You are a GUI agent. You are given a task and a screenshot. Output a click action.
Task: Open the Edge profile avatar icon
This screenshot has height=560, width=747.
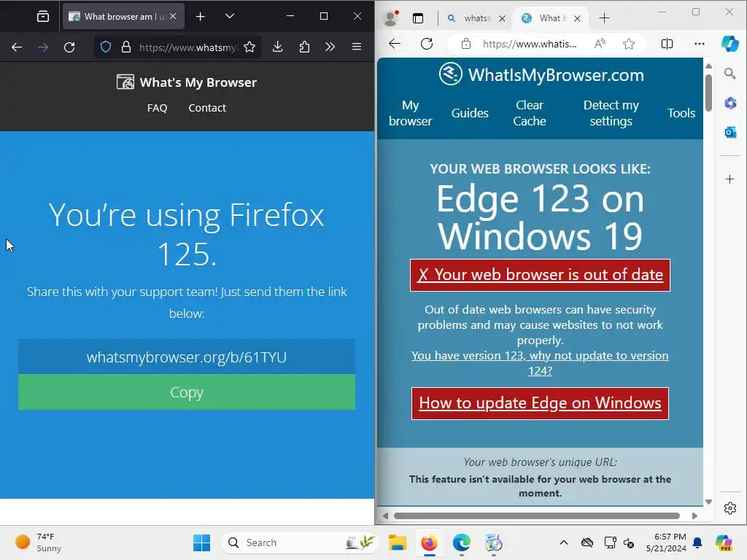pos(392,18)
